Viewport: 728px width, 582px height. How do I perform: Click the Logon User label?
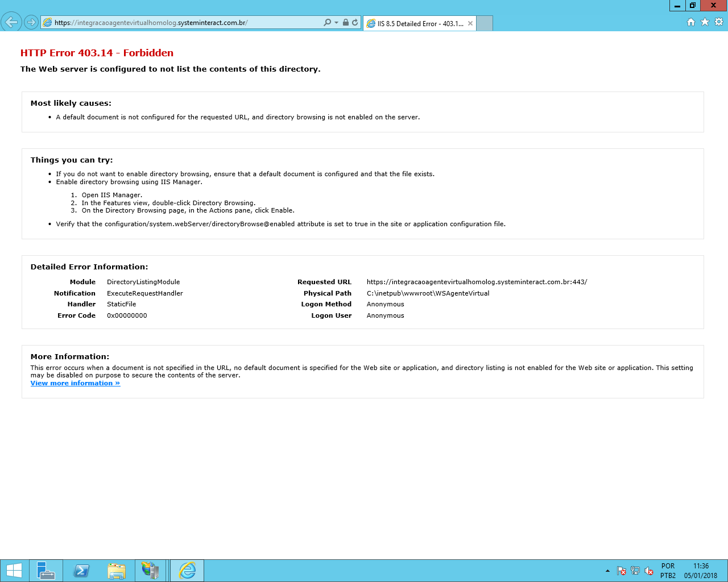(332, 315)
